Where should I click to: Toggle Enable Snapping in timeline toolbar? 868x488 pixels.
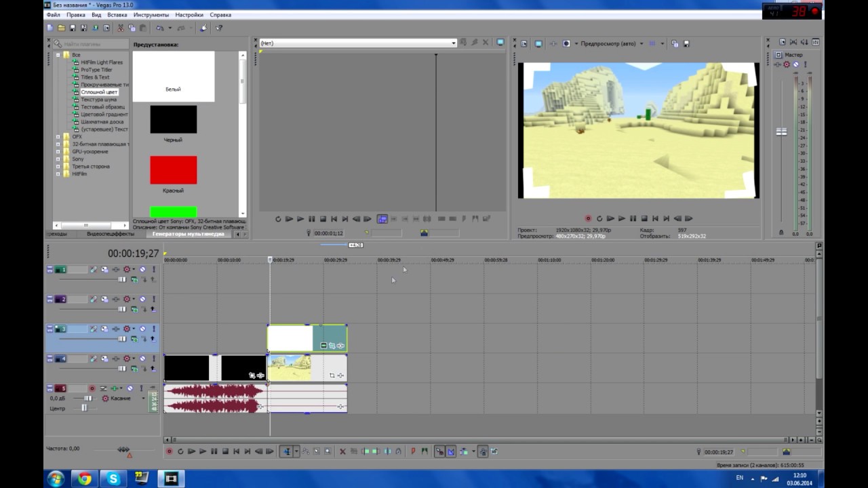pyautogui.click(x=440, y=451)
